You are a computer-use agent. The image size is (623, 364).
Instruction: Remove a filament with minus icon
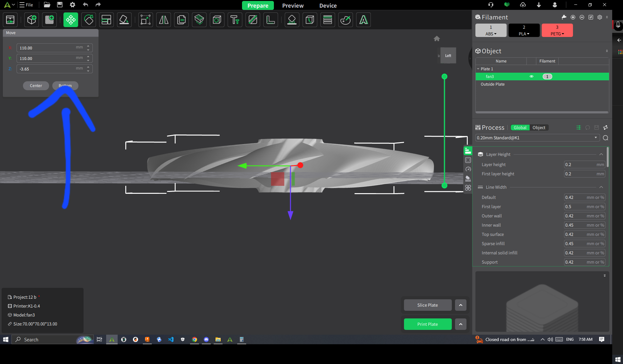click(x=582, y=17)
